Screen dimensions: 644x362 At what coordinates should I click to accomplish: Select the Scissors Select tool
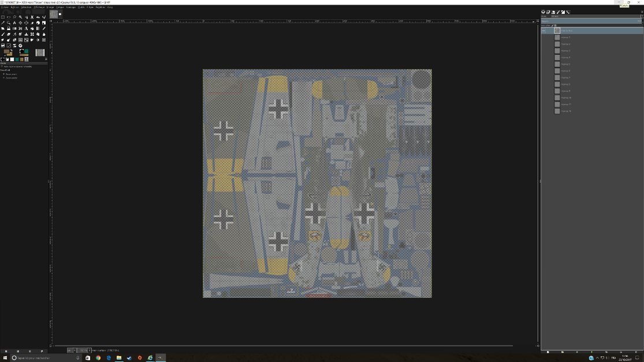32,17
